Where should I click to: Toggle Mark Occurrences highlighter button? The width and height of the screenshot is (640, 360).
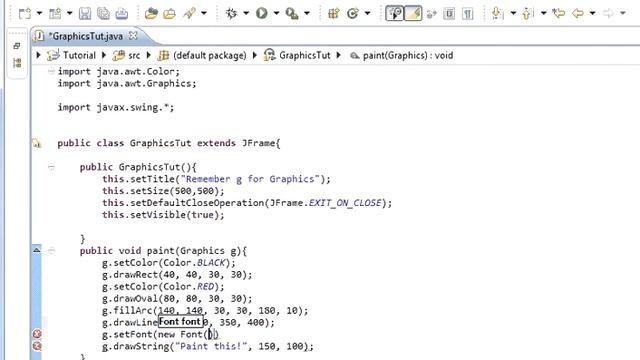point(413,13)
